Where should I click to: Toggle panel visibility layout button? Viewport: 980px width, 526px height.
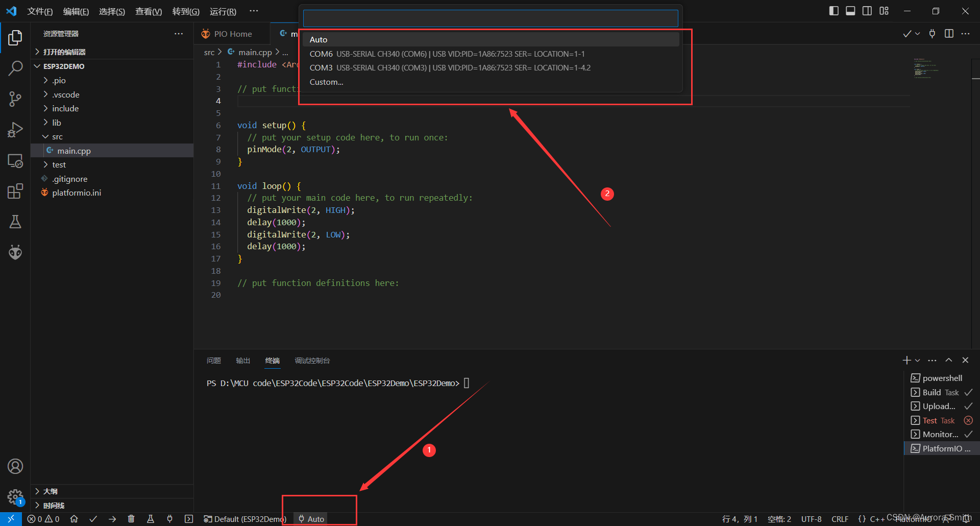point(850,11)
